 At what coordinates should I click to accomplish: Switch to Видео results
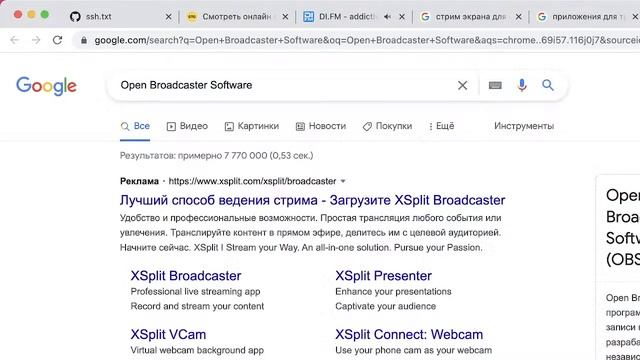click(x=187, y=126)
